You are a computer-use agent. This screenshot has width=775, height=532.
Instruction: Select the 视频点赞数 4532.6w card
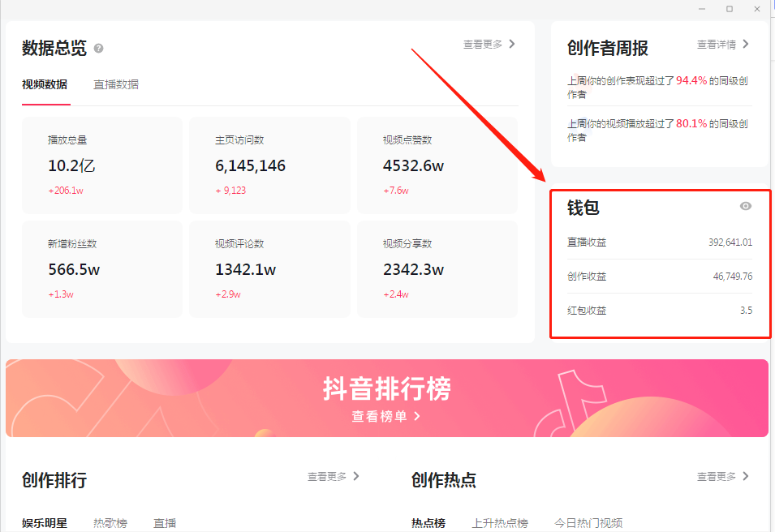tap(437, 165)
